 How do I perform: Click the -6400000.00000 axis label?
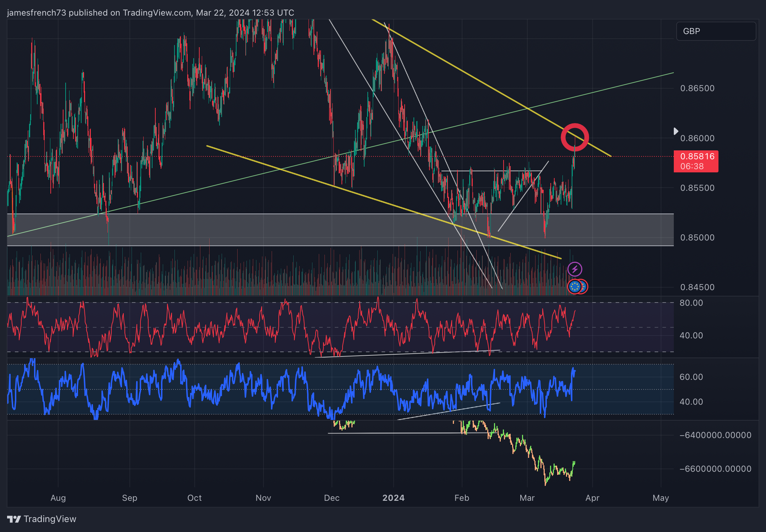[715, 435]
